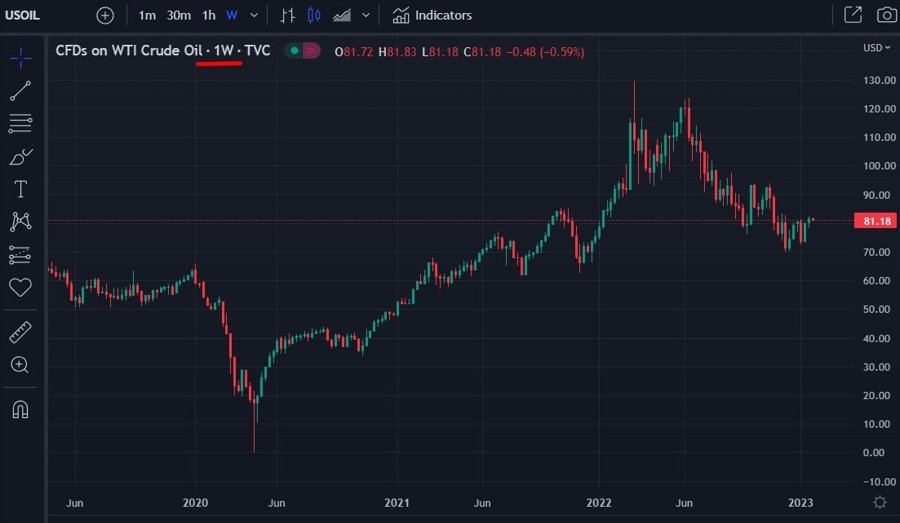Viewport: 900px width, 523px height.
Task: Expand the timeframe interval dropdown arrow
Action: pos(254,16)
